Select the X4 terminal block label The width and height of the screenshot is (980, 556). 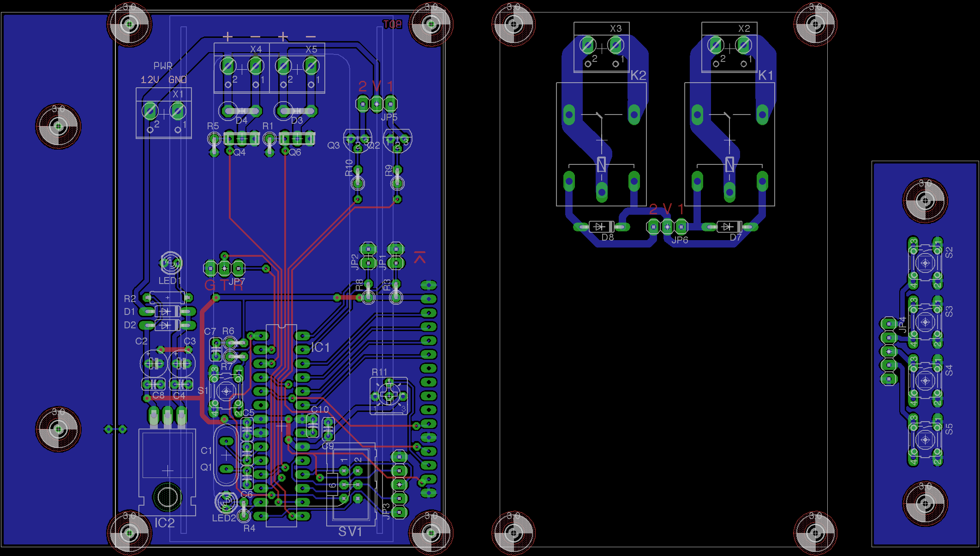(256, 49)
